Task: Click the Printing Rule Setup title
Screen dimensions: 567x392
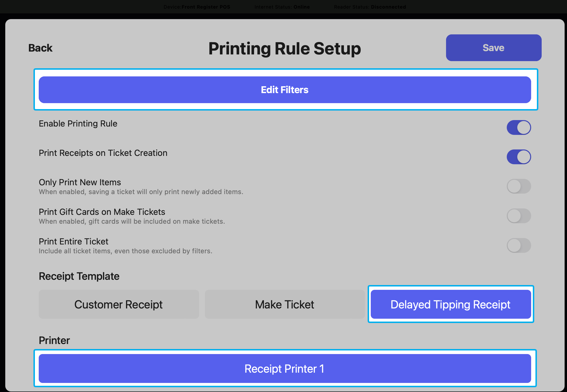Action: pos(284,49)
